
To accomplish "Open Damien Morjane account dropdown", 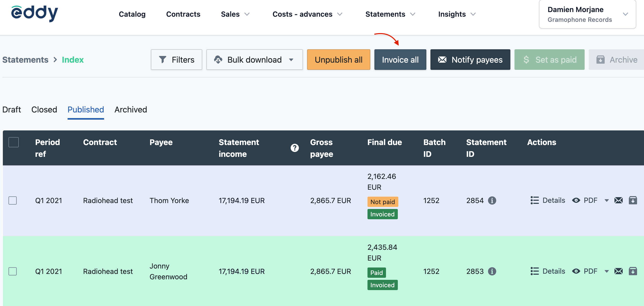I will [587, 14].
